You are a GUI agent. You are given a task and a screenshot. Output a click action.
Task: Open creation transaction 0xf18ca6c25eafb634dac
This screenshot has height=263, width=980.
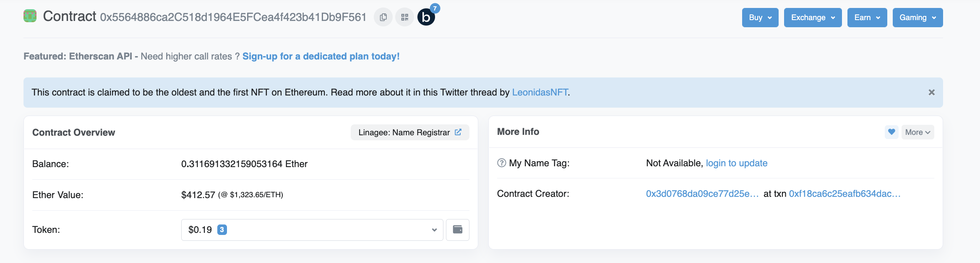[x=844, y=193]
